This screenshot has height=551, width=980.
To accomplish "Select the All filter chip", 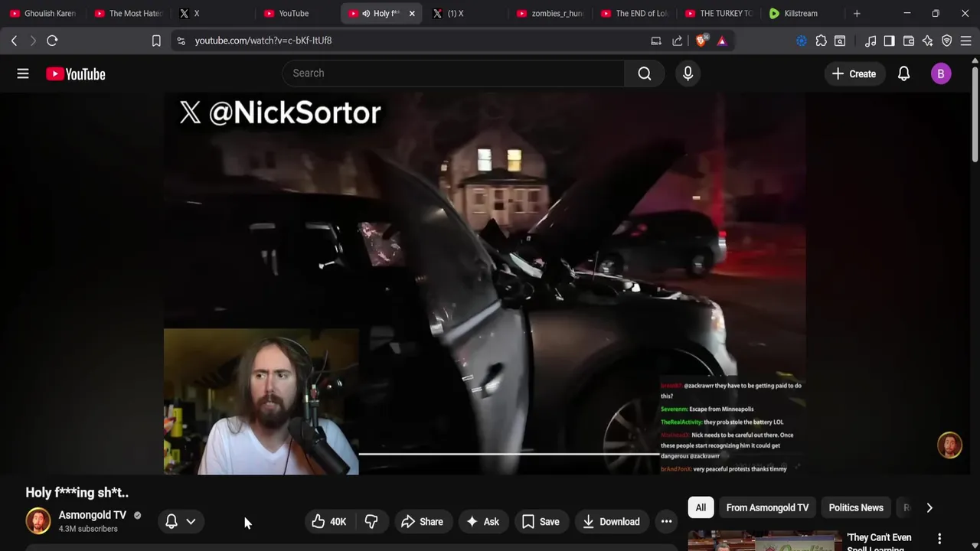I will tap(701, 507).
